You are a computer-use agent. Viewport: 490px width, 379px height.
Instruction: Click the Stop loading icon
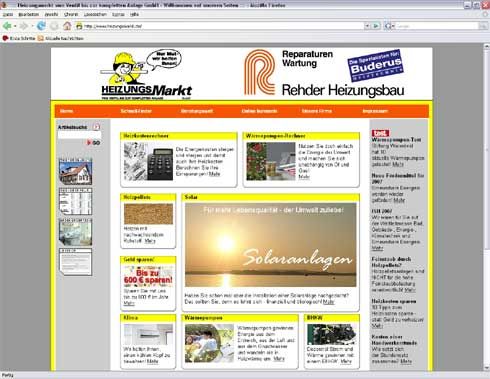point(54,26)
